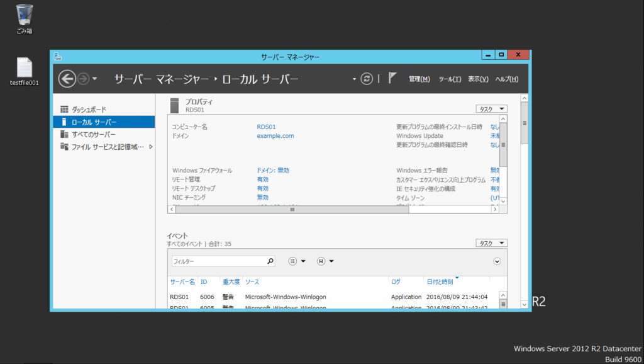The height and width of the screenshot is (364, 644).
Task: Maximize the Server Manager window
Action: point(501,54)
